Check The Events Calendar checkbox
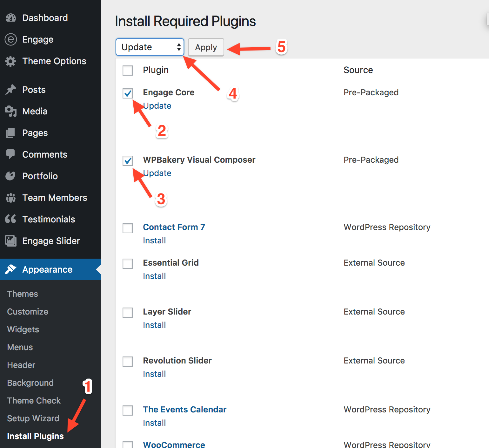The image size is (489, 448). 128,411
